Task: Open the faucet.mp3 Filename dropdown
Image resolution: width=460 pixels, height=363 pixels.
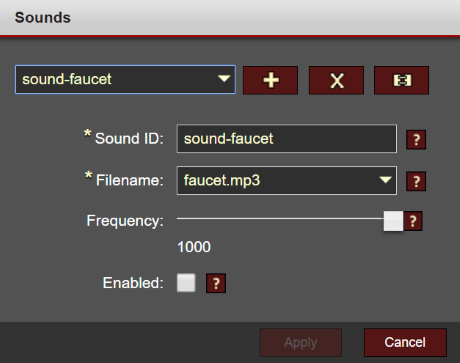Action: coord(287,181)
